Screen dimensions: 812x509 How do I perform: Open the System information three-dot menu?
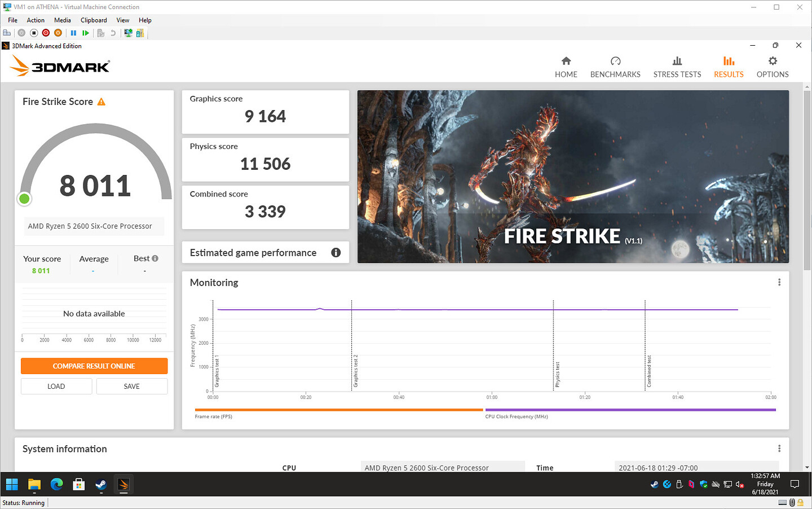click(x=779, y=449)
